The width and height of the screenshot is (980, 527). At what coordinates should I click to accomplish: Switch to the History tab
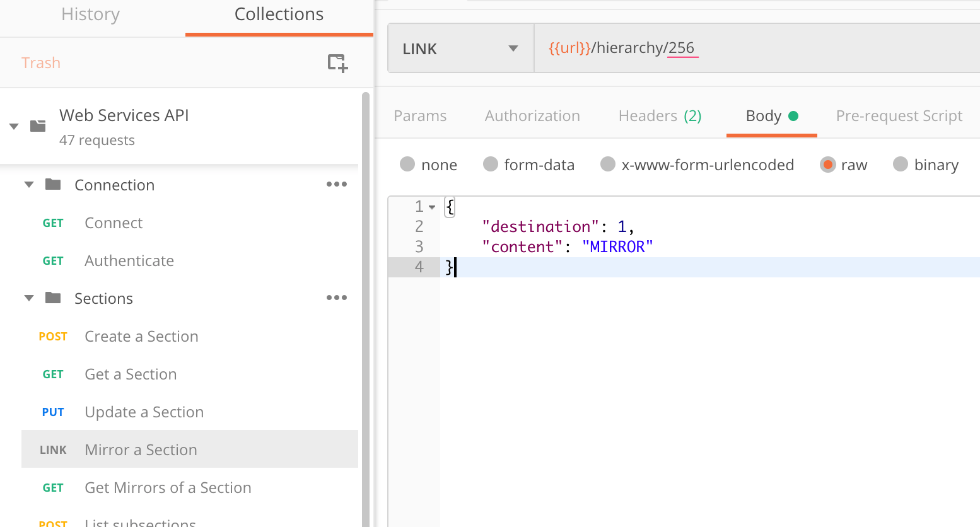(91, 14)
